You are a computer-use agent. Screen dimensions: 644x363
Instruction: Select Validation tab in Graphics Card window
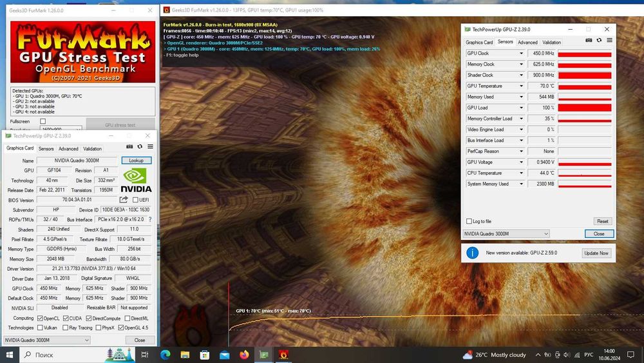tap(92, 149)
